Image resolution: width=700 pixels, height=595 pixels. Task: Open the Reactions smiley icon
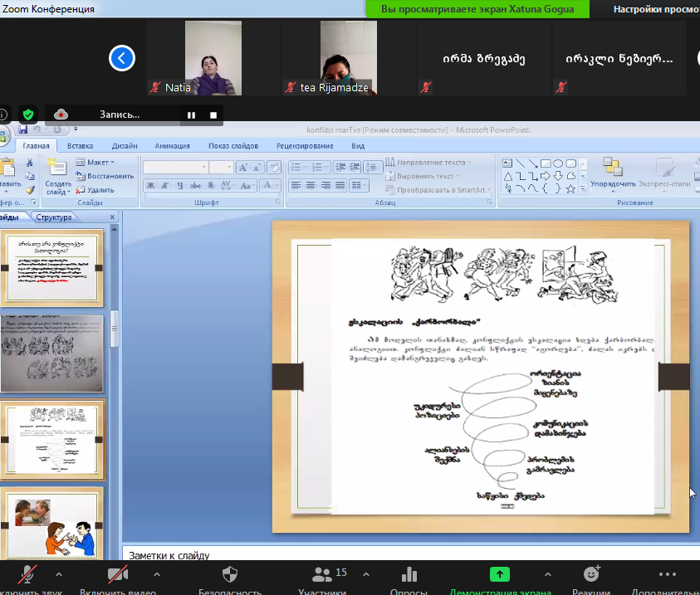[591, 574]
